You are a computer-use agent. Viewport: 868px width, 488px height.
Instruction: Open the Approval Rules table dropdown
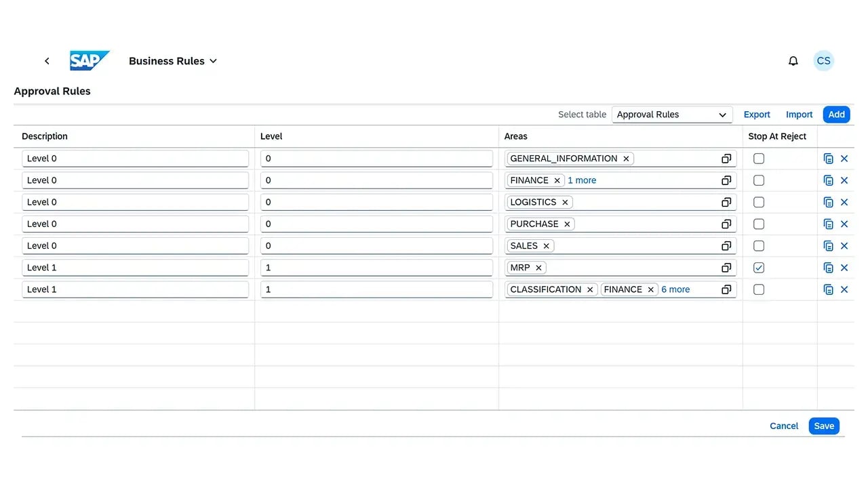pos(671,115)
